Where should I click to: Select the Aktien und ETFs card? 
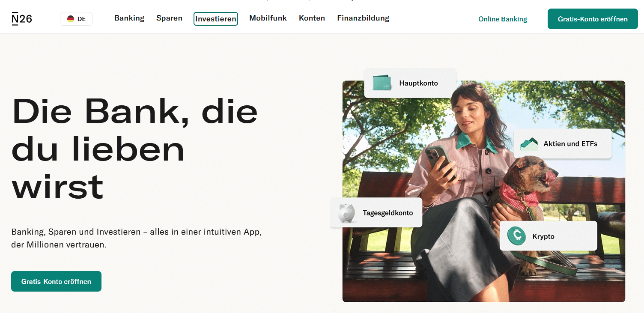click(x=563, y=144)
